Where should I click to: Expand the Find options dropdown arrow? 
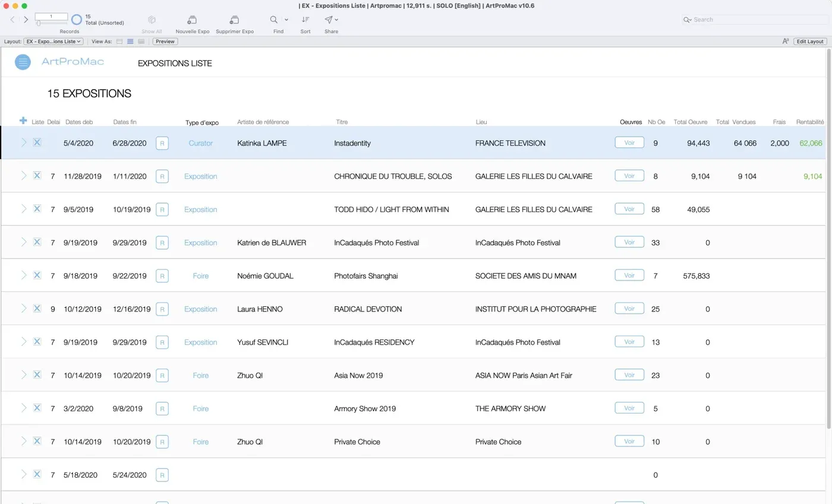(286, 20)
